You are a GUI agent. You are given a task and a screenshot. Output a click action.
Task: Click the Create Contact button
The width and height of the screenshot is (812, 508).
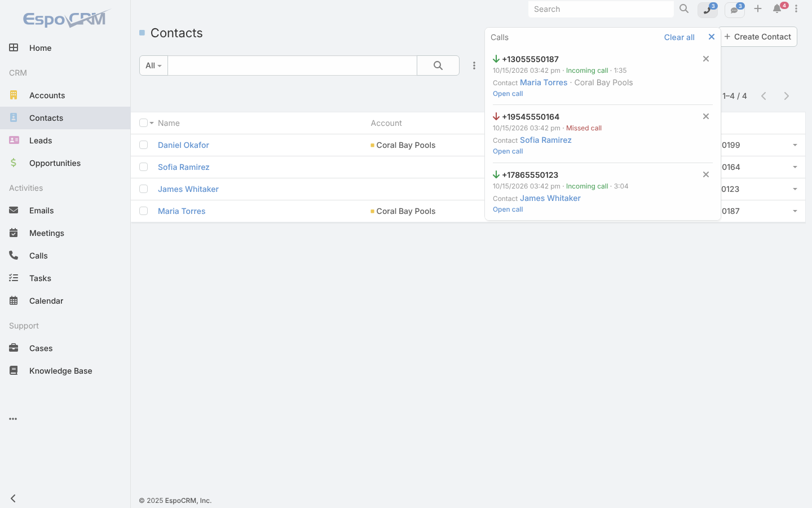pos(758,37)
